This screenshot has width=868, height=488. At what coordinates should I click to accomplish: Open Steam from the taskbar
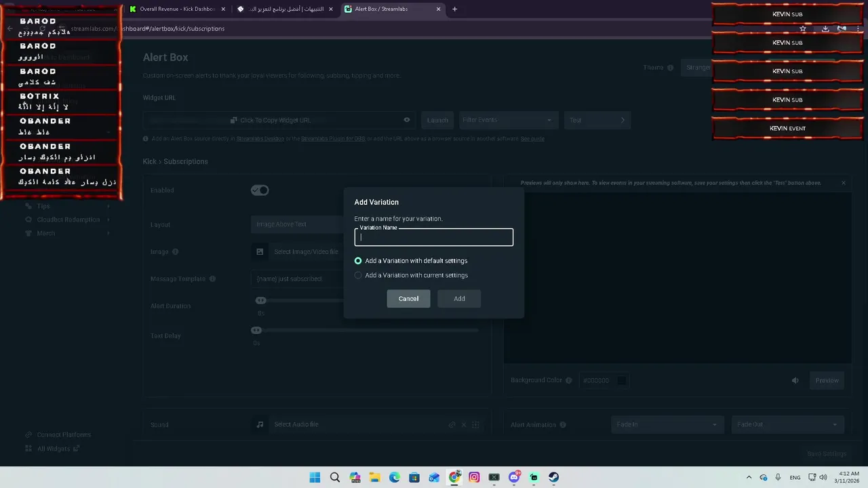554,477
